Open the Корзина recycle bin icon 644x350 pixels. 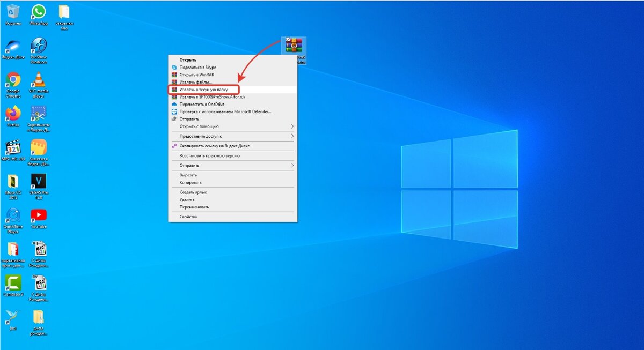[x=13, y=15]
